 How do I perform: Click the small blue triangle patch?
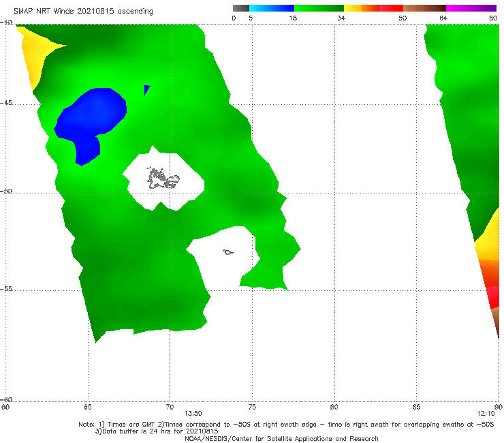pyautogui.click(x=146, y=89)
